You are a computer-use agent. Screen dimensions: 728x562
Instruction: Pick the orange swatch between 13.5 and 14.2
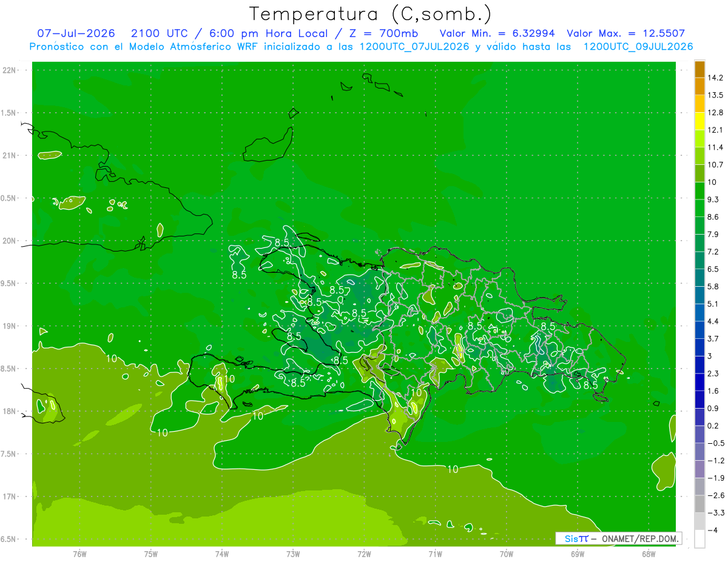(x=699, y=87)
